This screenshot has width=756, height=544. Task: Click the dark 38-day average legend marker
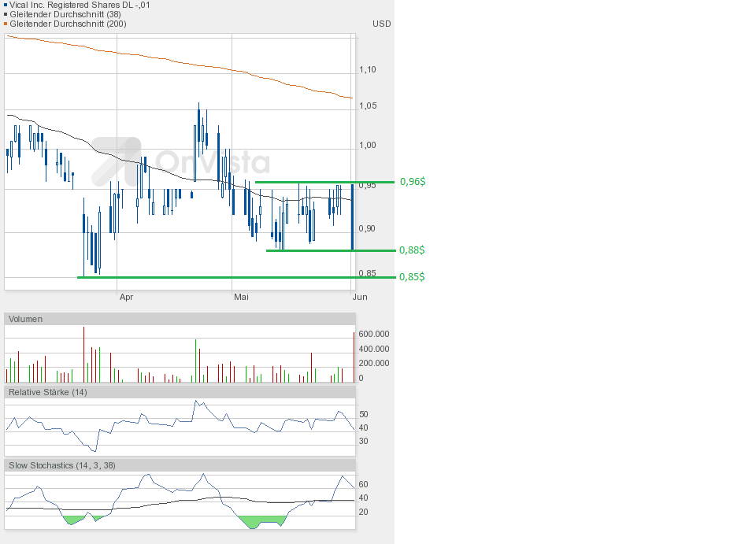[x=6, y=14]
